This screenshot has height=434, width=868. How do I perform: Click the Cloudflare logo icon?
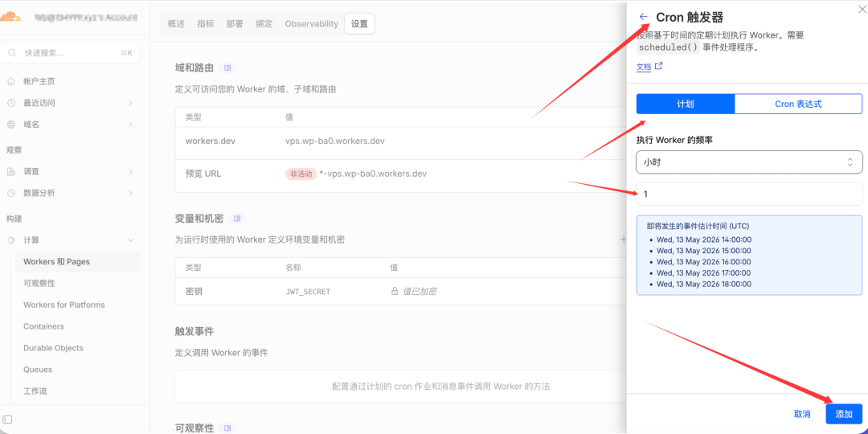click(10, 17)
